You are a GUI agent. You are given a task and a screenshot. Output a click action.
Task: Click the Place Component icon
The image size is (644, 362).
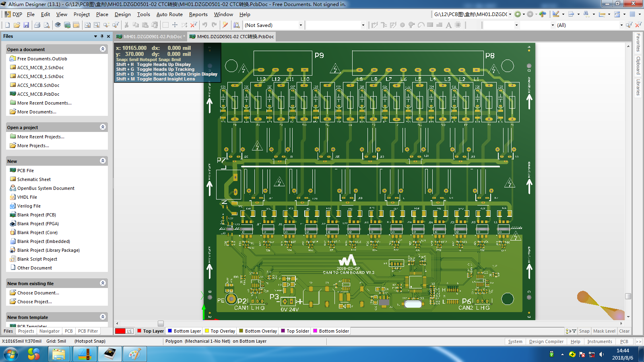click(x=458, y=25)
